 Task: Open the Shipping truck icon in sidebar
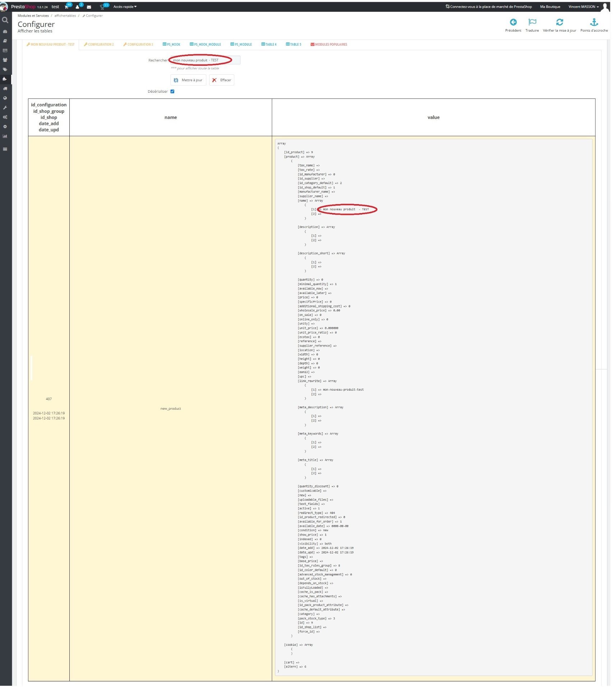point(5,88)
